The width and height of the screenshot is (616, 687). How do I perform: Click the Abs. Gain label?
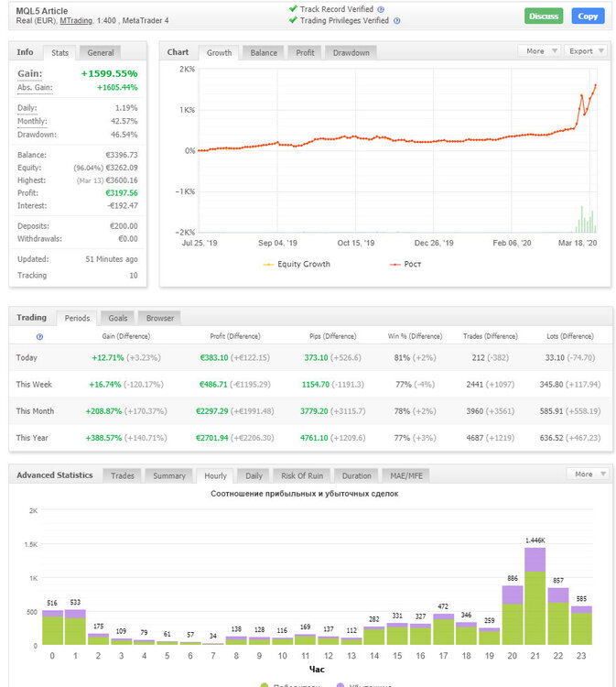35,87
